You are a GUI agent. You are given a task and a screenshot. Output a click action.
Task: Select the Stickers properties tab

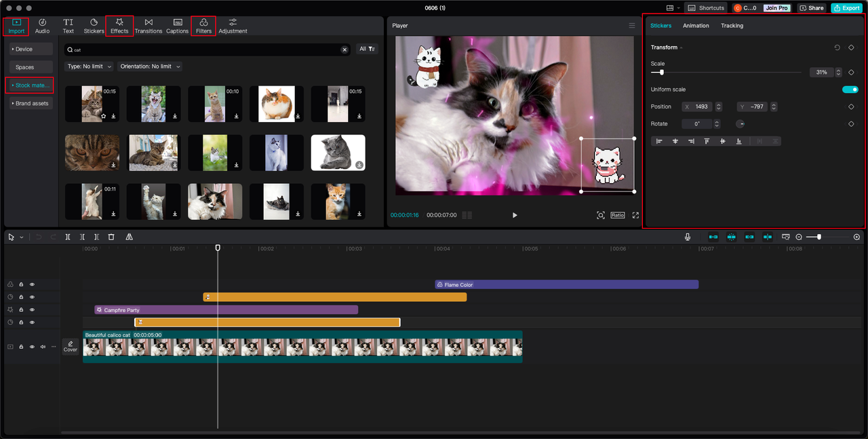pyautogui.click(x=660, y=26)
